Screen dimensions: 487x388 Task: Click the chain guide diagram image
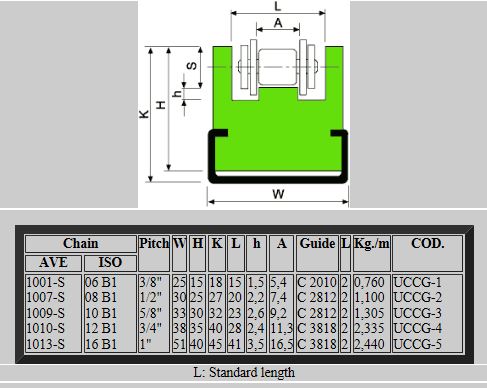click(x=244, y=104)
